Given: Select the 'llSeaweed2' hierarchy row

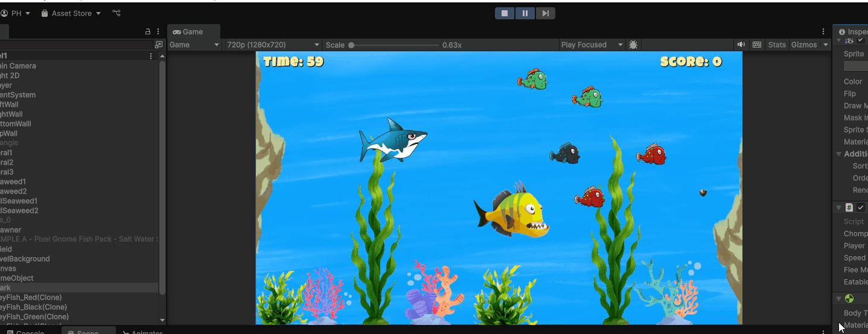Looking at the screenshot, I should [x=79, y=210].
